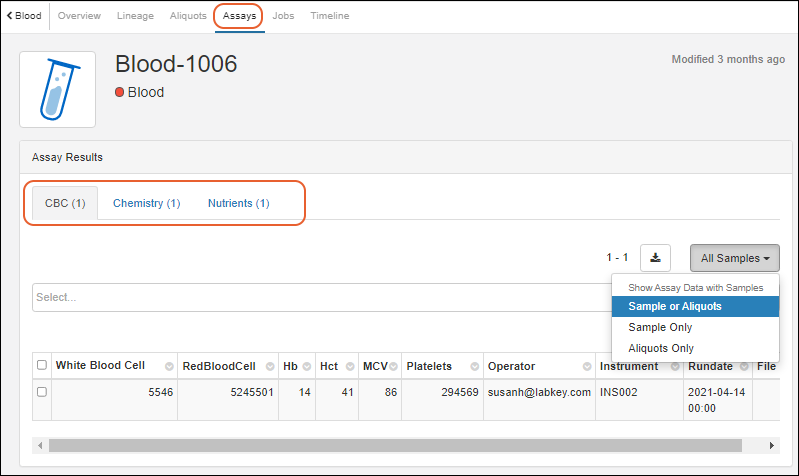
Task: Open the Hct column dropdown
Action: click(x=347, y=366)
